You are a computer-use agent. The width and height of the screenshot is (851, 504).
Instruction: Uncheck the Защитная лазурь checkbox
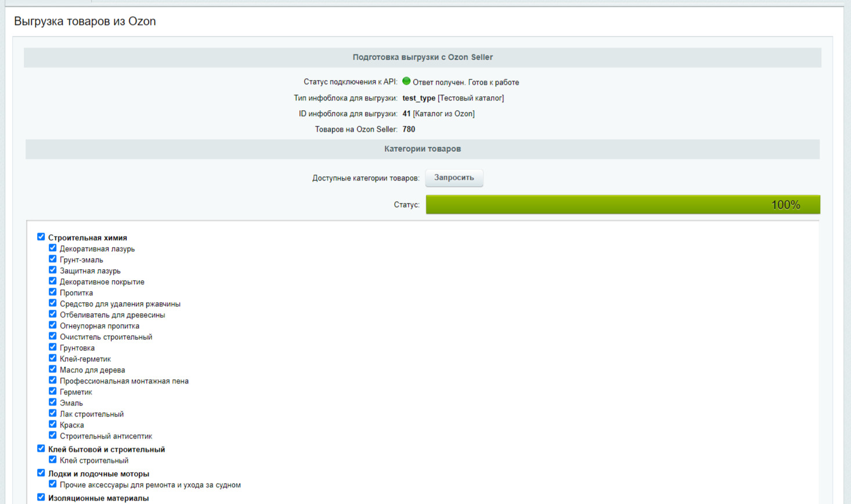pos(53,270)
